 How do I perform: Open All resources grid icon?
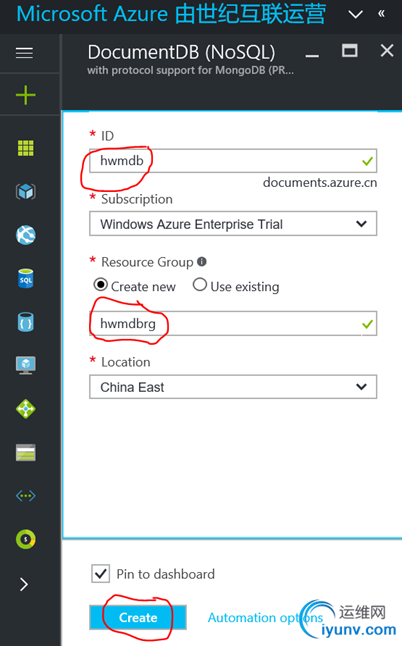click(26, 148)
